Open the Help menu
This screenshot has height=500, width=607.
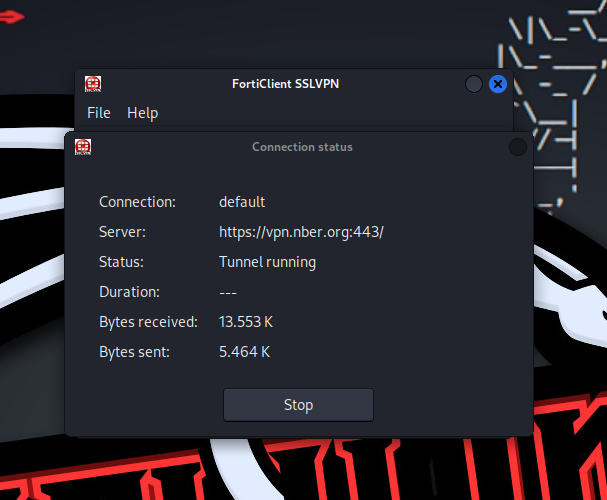(142, 113)
